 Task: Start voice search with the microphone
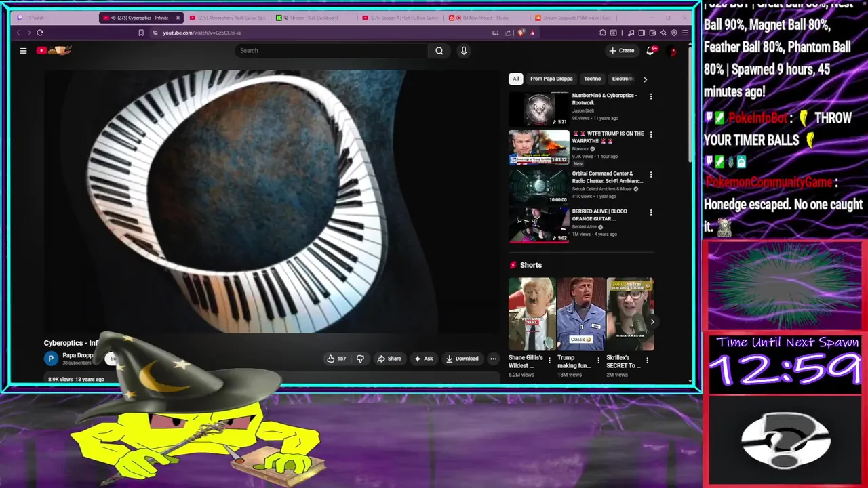(464, 50)
